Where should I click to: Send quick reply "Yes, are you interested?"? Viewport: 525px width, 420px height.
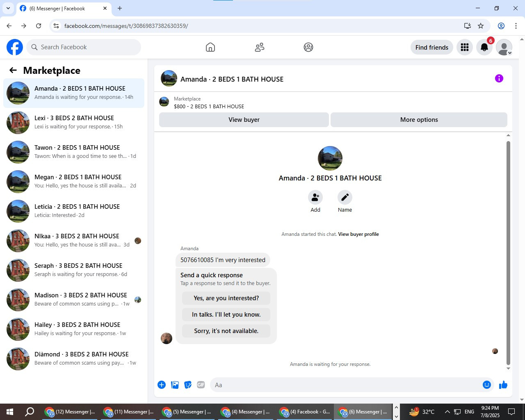(226, 298)
